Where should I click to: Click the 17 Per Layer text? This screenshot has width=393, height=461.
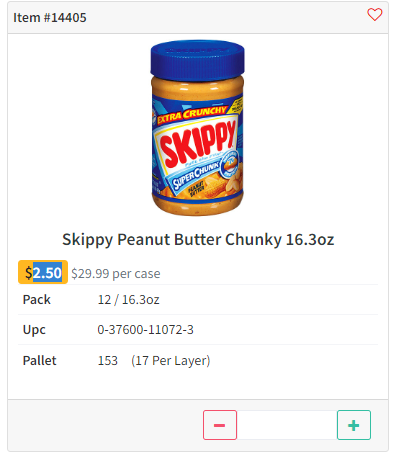click(x=171, y=361)
